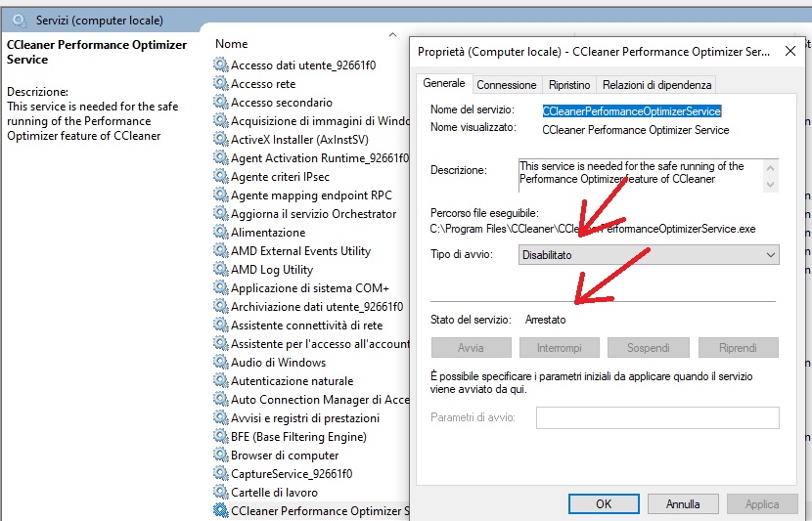The image size is (812, 521).
Task: Switch to Relazioni di dipendenza tab
Action: (x=656, y=85)
